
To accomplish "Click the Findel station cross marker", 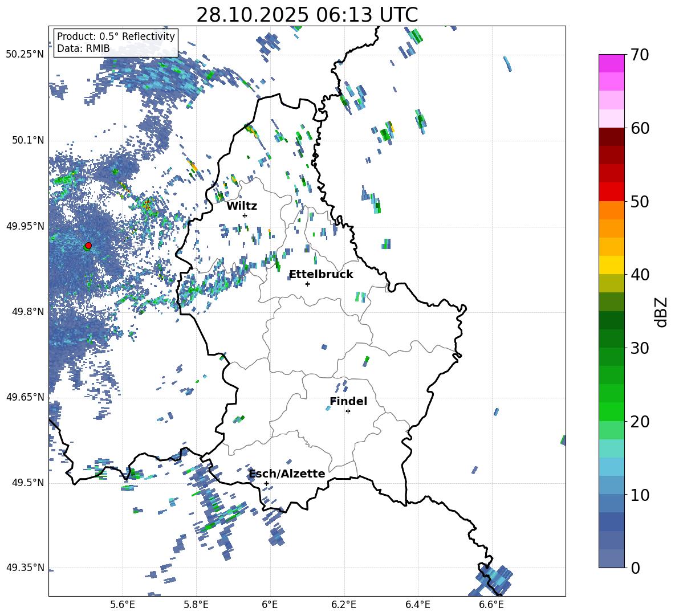I will coord(348,411).
